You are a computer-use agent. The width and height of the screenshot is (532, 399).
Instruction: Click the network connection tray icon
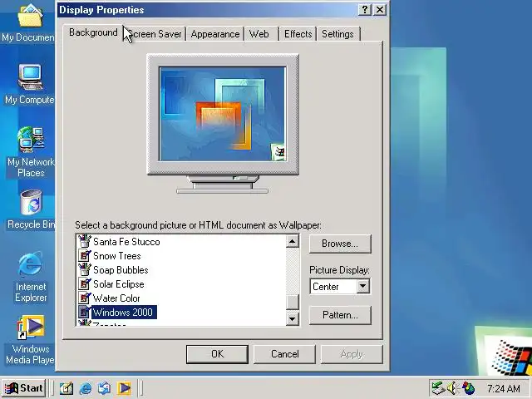tap(438, 388)
